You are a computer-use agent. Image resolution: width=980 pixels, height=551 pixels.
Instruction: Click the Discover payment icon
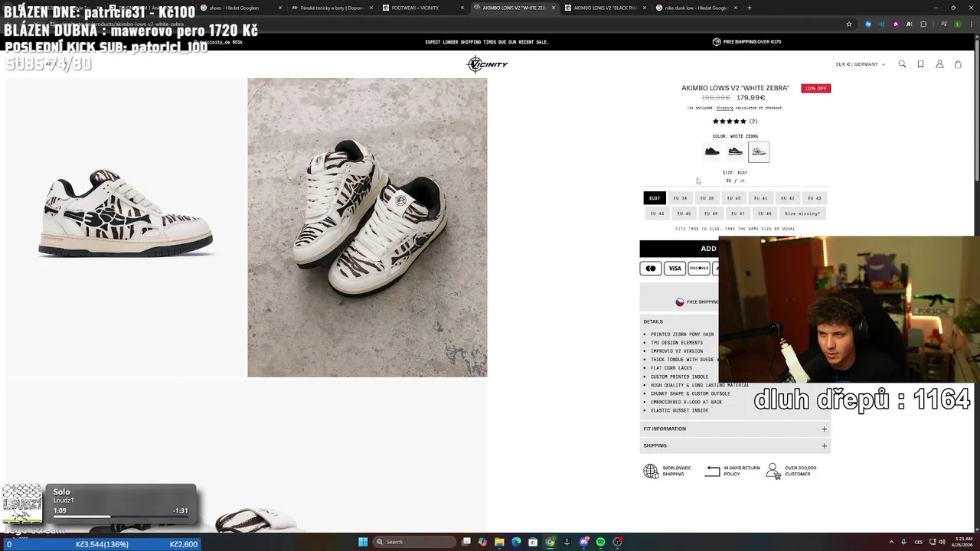698,268
